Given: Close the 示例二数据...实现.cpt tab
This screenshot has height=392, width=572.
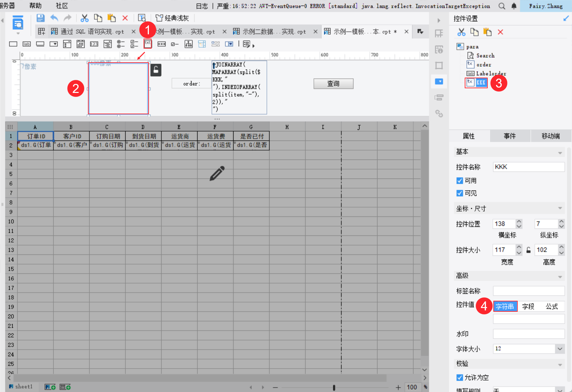Looking at the screenshot, I should 315,32.
